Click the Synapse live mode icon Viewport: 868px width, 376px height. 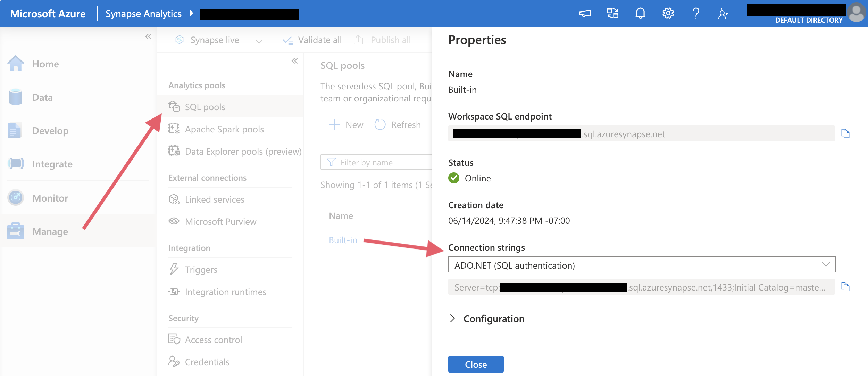(180, 40)
